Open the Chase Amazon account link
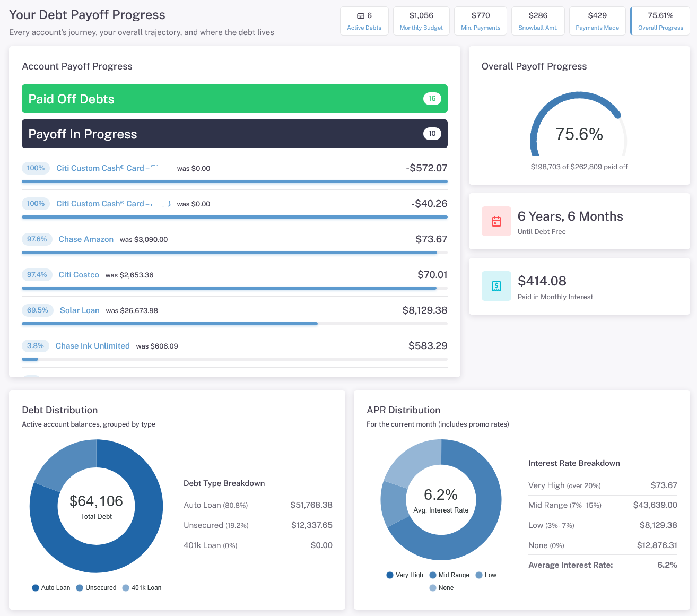This screenshot has width=697, height=616. tap(86, 239)
